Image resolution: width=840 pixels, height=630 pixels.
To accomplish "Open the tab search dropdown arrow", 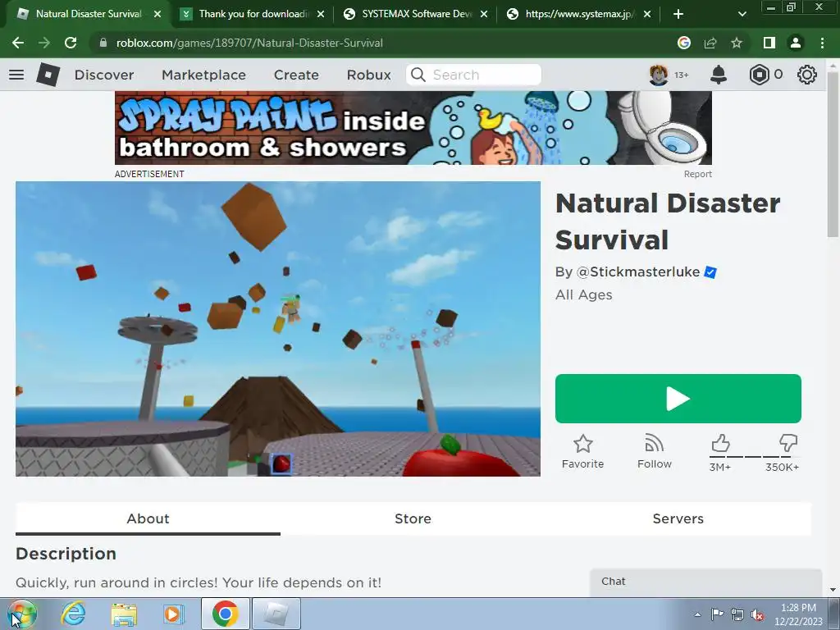I will click(x=742, y=14).
